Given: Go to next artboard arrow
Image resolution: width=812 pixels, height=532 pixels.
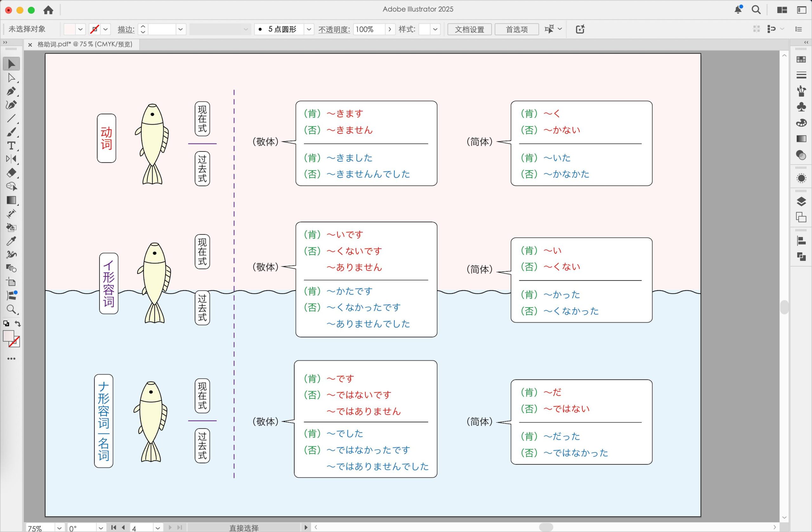Looking at the screenshot, I should pos(170,528).
